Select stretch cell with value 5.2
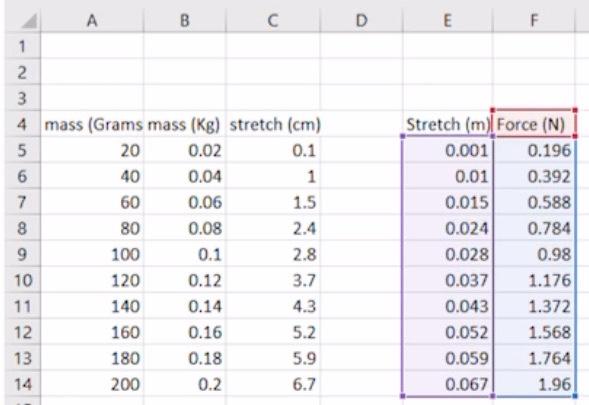Screen dimensions: 589x405 [x=273, y=332]
